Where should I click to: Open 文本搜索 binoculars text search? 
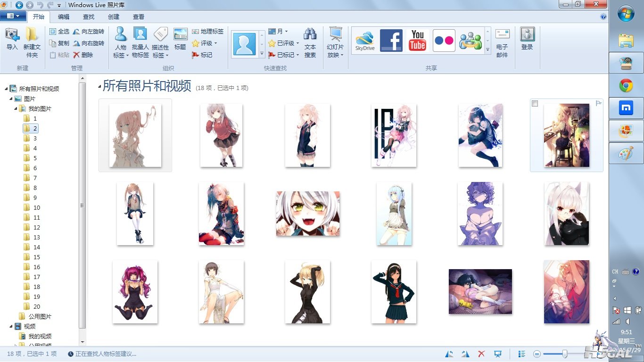[x=310, y=42]
